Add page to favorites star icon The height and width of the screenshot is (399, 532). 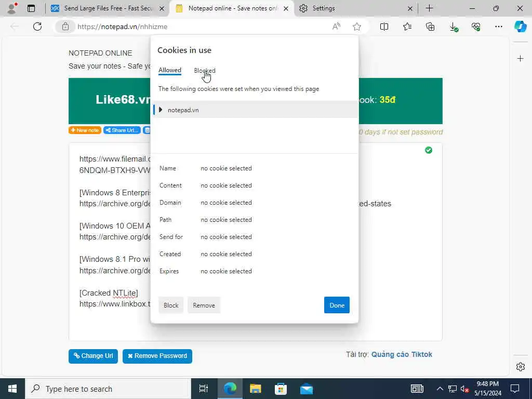coord(356,26)
